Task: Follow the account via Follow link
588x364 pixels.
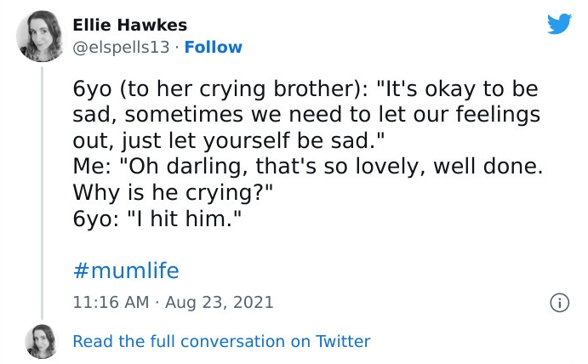Action: click(213, 47)
